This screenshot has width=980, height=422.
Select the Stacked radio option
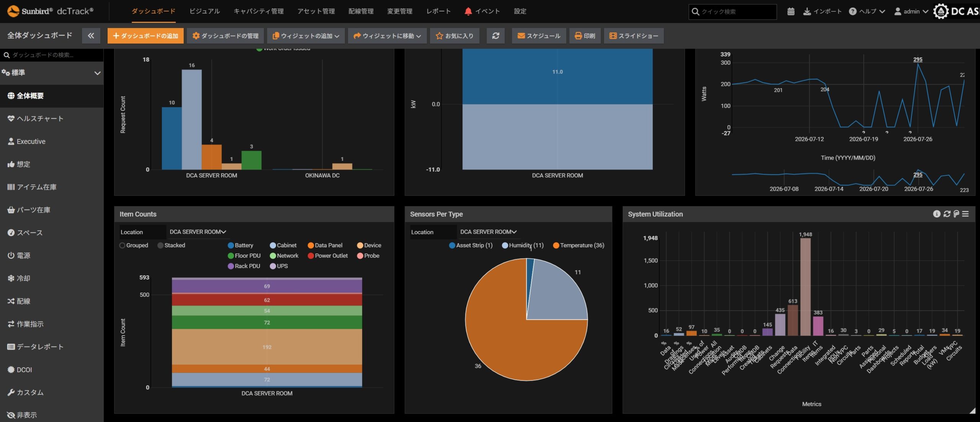pos(160,245)
